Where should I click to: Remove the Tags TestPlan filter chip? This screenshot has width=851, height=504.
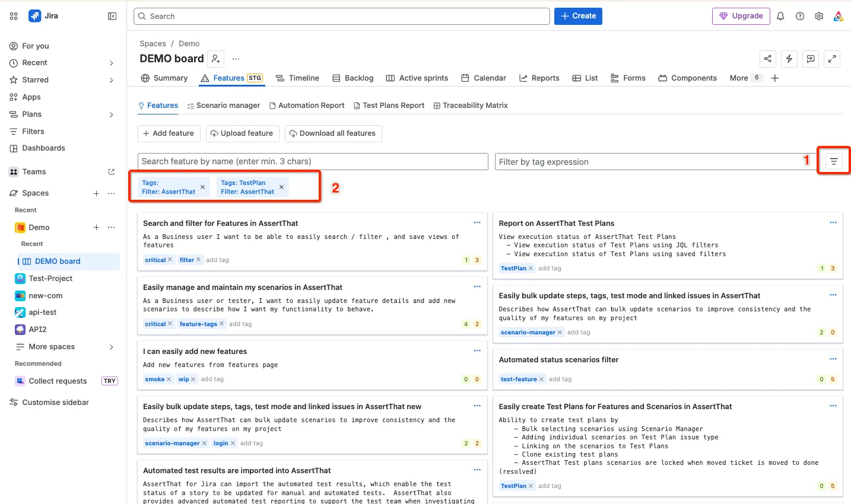pyautogui.click(x=281, y=187)
